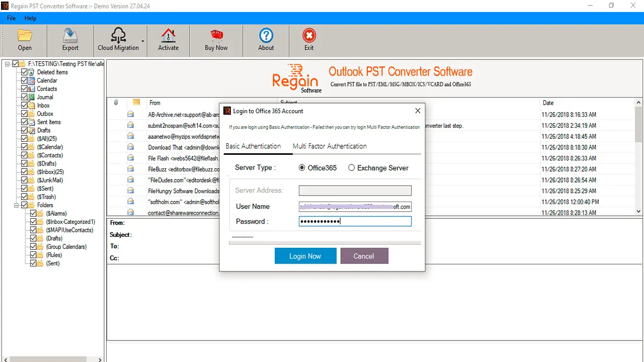Click the Date column header
644x362 pixels.
coord(548,103)
